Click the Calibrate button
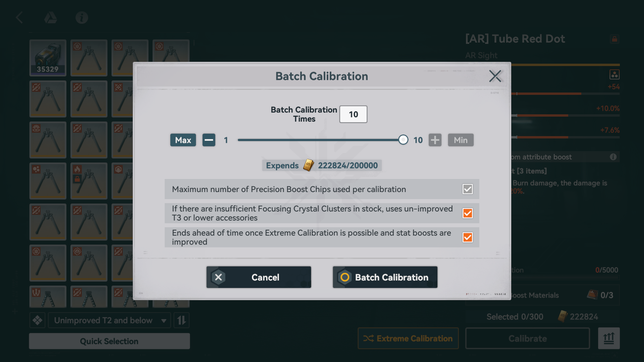 point(528,339)
